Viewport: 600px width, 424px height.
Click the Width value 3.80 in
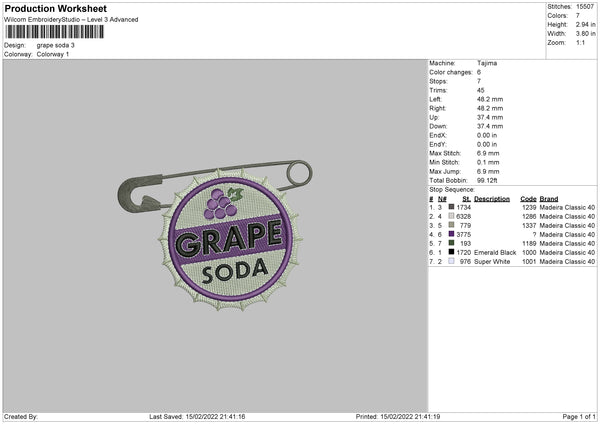pyautogui.click(x=585, y=34)
